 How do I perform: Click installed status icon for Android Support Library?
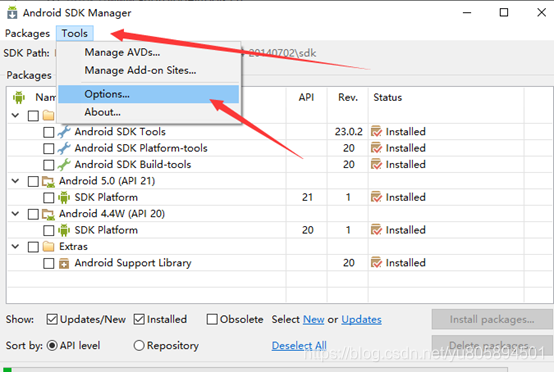pyautogui.click(x=376, y=263)
